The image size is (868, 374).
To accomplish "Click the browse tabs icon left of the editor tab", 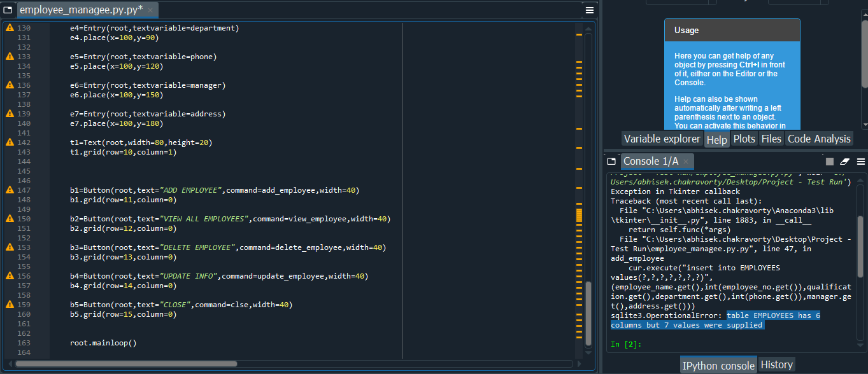I will [9, 10].
